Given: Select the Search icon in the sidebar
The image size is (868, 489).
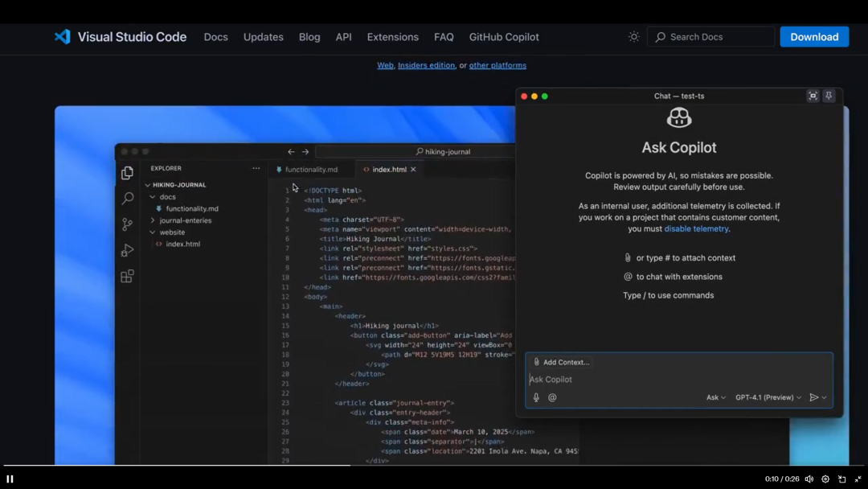Looking at the screenshot, I should [126, 198].
